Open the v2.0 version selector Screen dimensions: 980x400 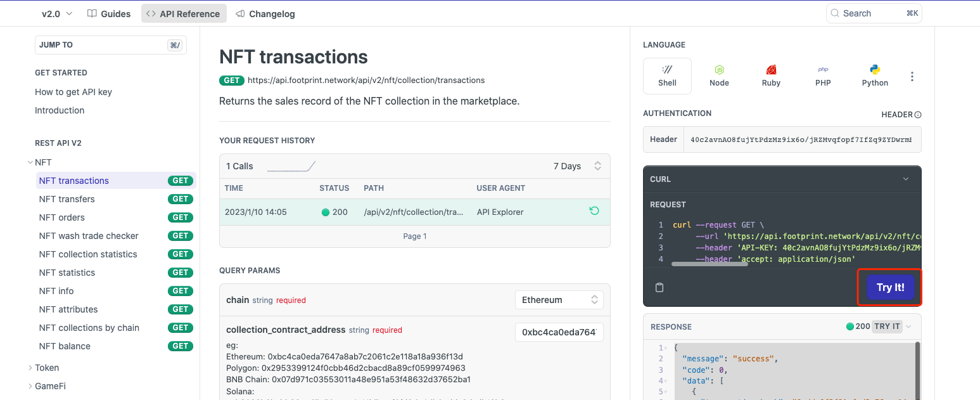click(x=56, y=13)
